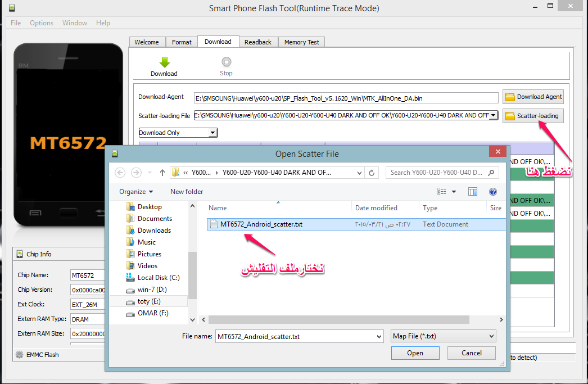The height and width of the screenshot is (384, 588).
Task: Open the File menu
Action: pos(16,23)
